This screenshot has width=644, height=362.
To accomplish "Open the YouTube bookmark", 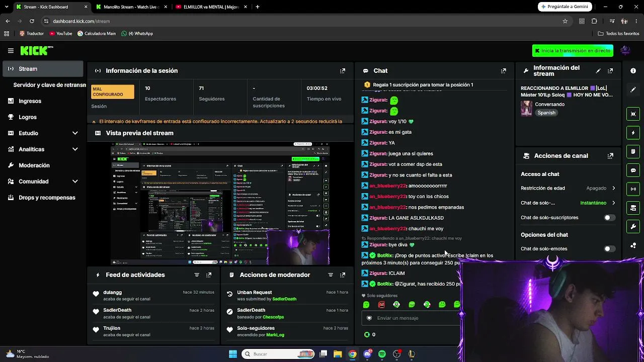I will (x=61, y=34).
